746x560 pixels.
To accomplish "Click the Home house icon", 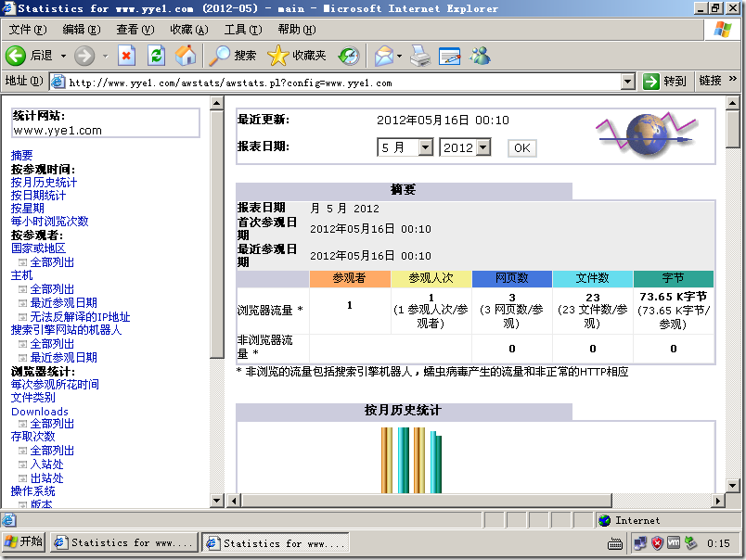I will [x=186, y=56].
